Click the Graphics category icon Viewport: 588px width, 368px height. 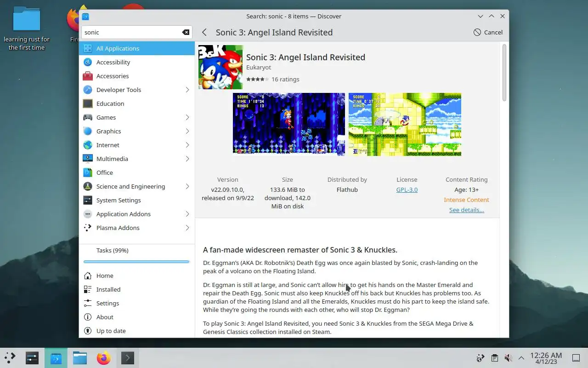pyautogui.click(x=88, y=131)
